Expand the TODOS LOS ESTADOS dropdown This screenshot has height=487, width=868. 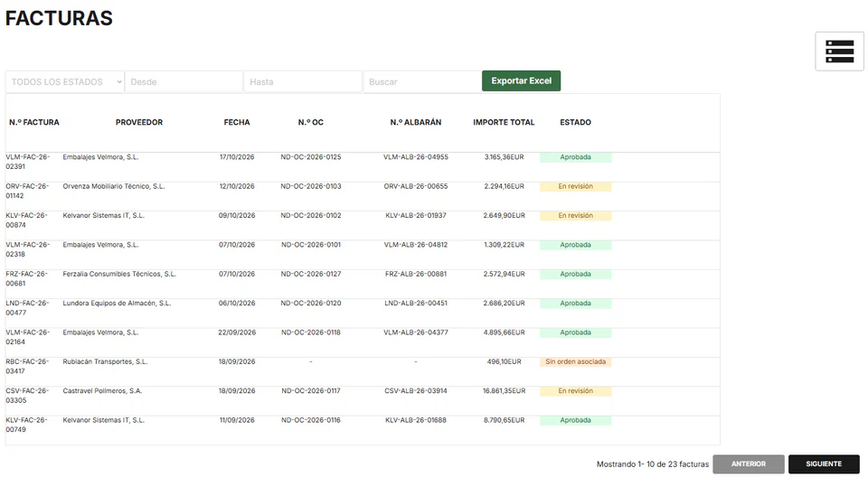(65, 82)
